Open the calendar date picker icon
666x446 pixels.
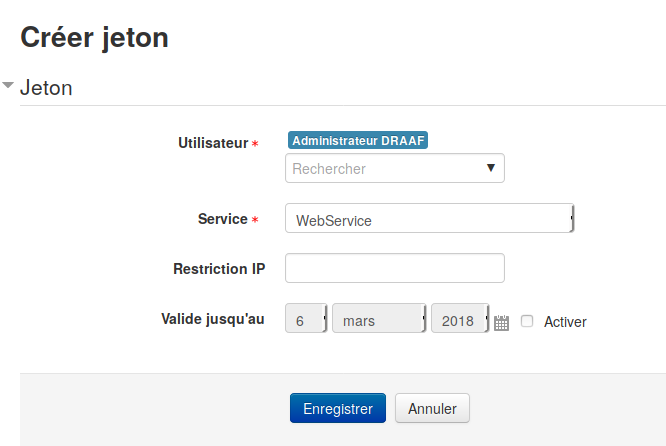(501, 323)
